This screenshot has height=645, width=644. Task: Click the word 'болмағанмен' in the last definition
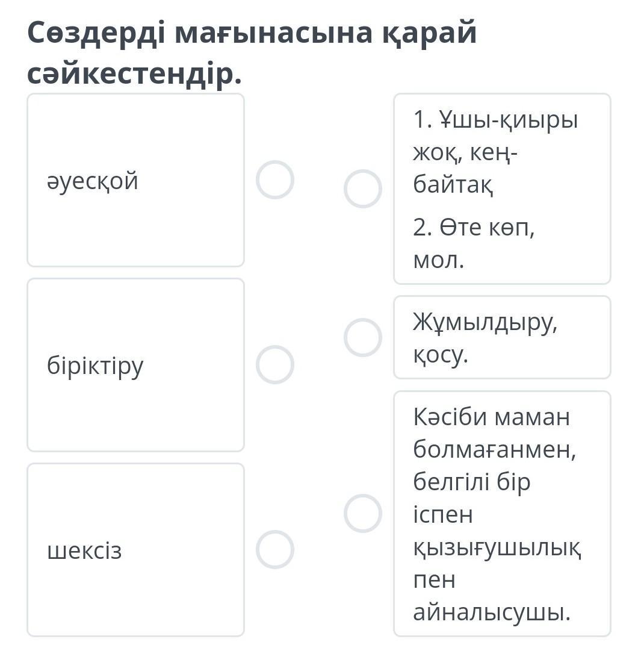494,449
